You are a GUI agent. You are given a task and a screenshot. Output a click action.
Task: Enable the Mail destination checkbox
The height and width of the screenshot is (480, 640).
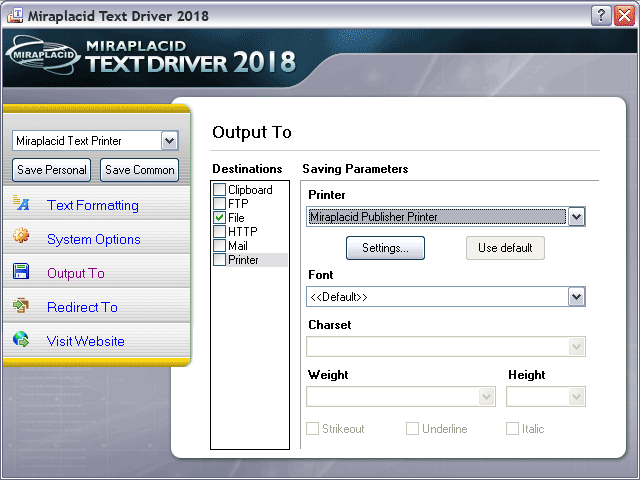[220, 246]
